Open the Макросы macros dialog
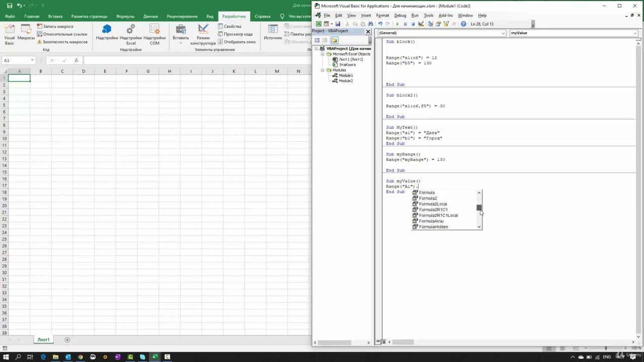 tap(26, 32)
